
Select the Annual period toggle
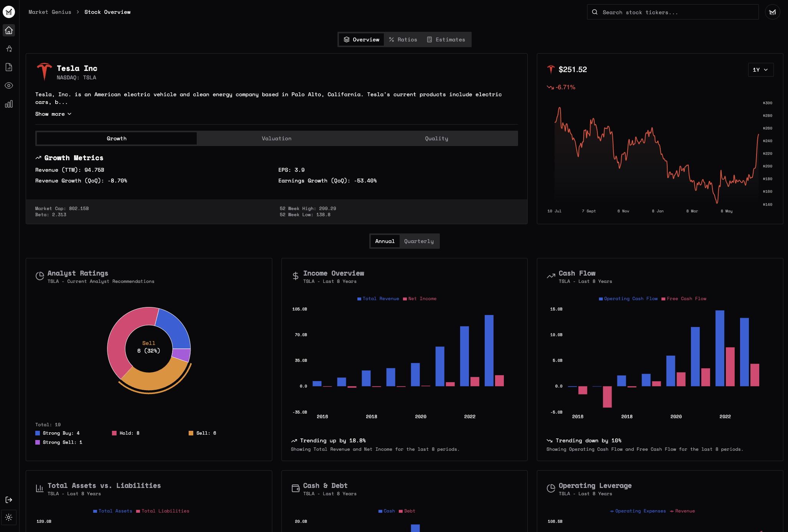385,241
